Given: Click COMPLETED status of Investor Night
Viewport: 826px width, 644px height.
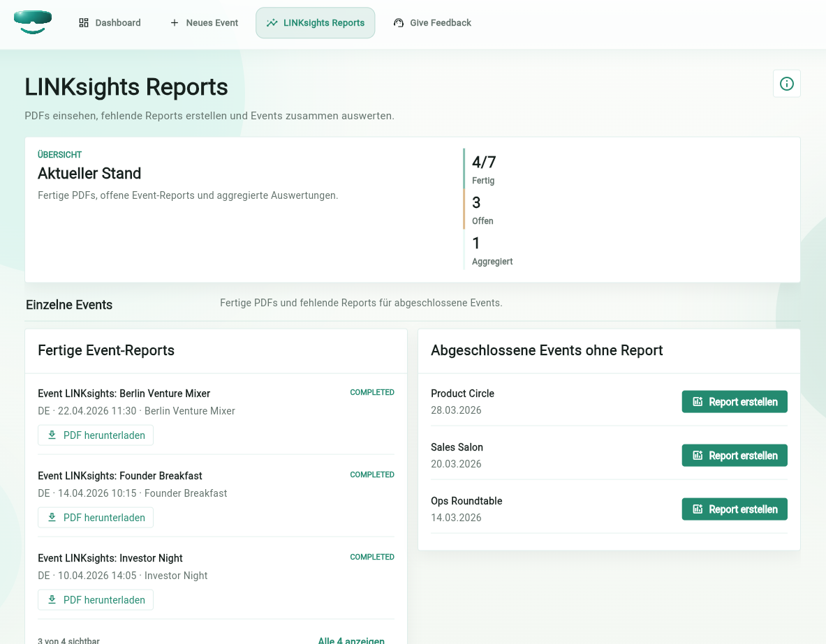Looking at the screenshot, I should point(372,557).
